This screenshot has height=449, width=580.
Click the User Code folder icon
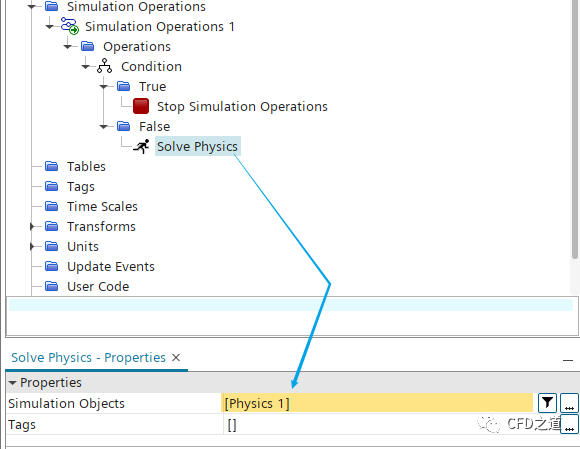(x=51, y=286)
